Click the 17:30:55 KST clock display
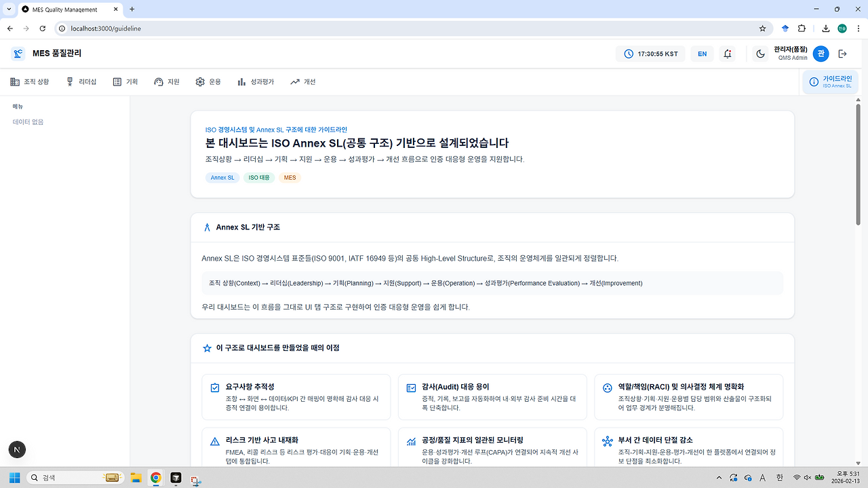The image size is (868, 488). click(x=651, y=54)
